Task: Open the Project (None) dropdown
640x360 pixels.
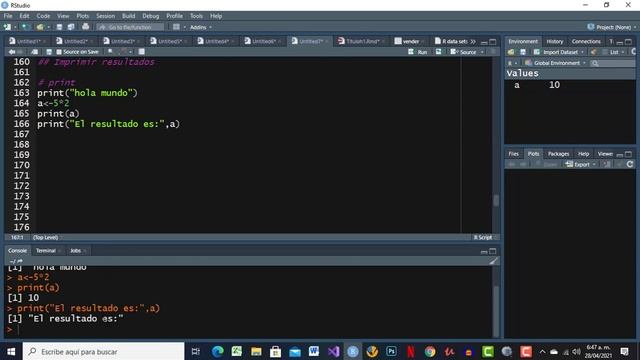Action: [x=611, y=27]
